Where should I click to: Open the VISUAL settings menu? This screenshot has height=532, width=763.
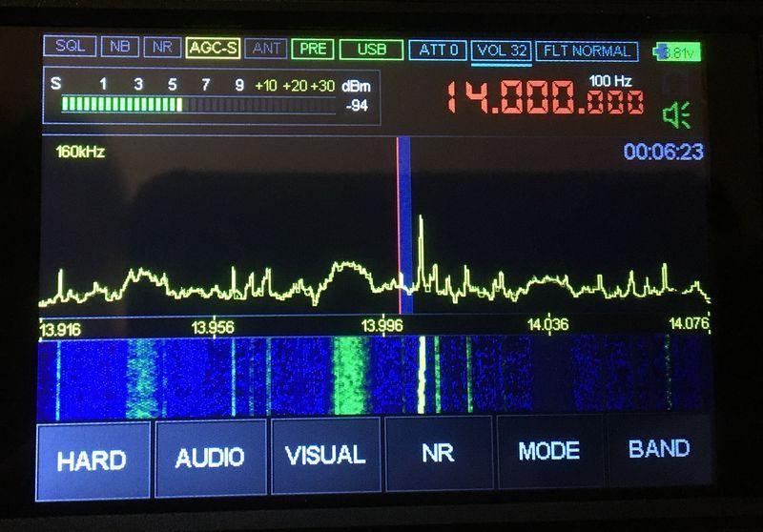point(325,456)
